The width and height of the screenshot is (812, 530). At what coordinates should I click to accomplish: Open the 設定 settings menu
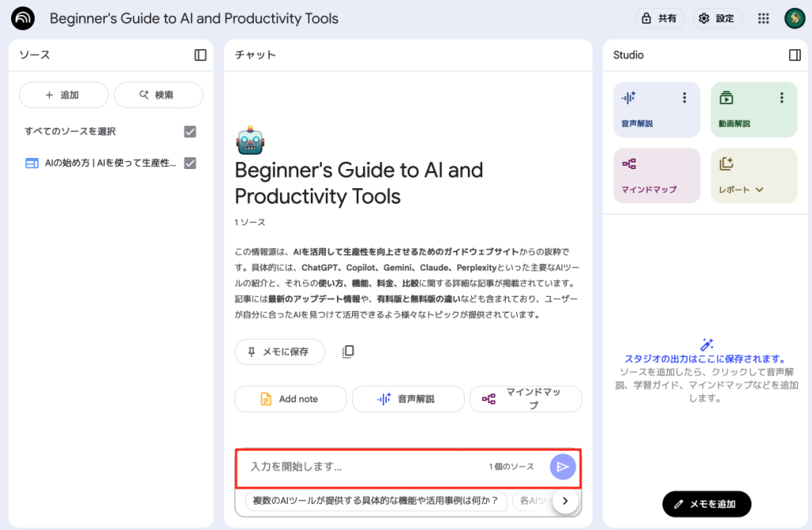tap(716, 18)
